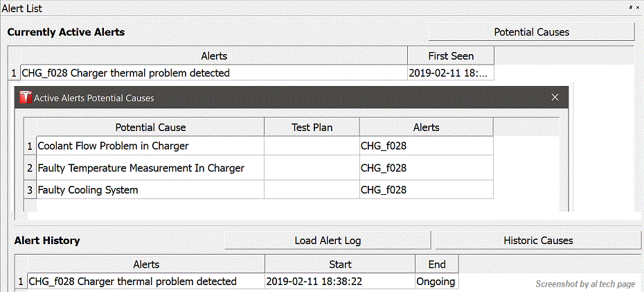Close the Active Alerts Potential Causes dialog
Viewport: 644px width, 292px height.
[555, 98]
